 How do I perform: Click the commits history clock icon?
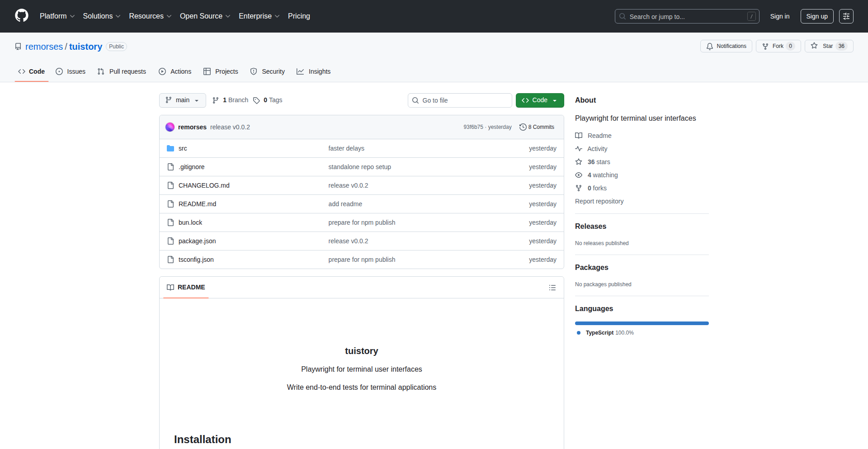click(523, 127)
